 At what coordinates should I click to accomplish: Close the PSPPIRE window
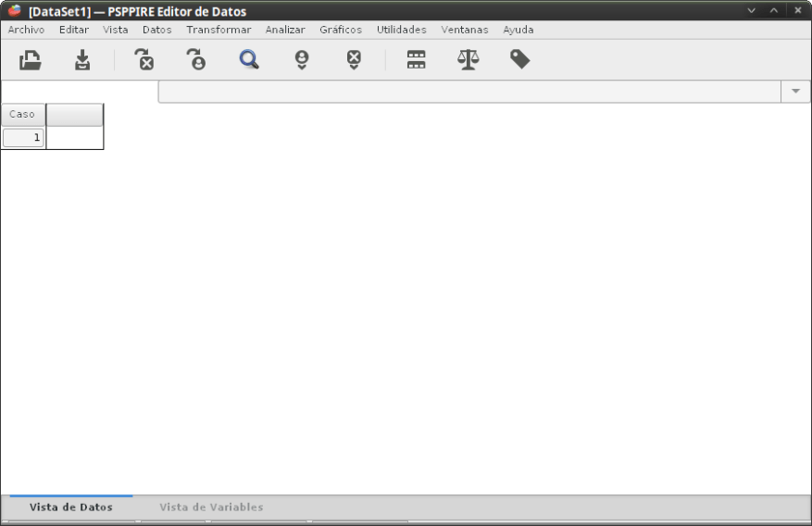click(x=797, y=10)
